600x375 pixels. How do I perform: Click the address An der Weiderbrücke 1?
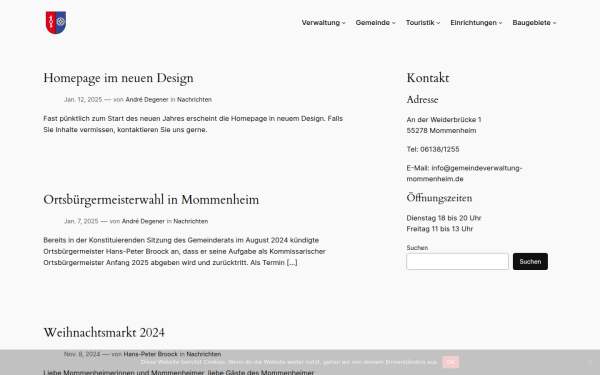(x=444, y=120)
